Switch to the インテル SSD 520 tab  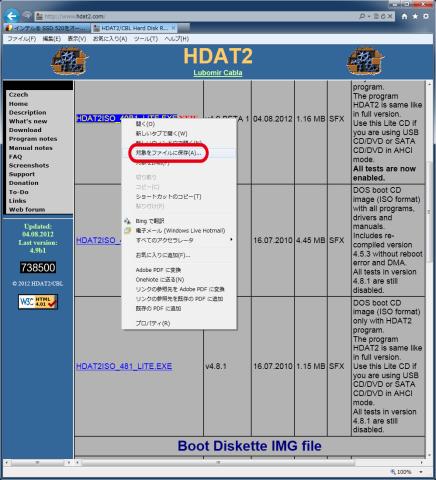(x=47, y=28)
